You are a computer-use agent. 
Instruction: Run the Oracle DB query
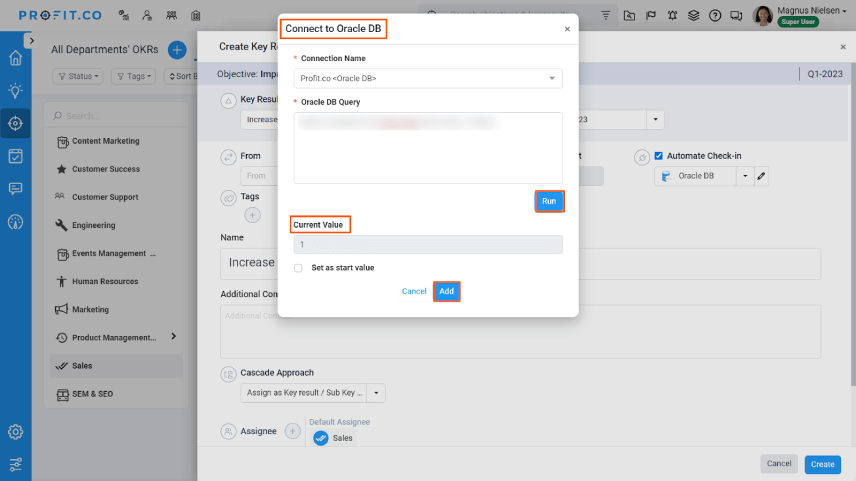tap(549, 201)
